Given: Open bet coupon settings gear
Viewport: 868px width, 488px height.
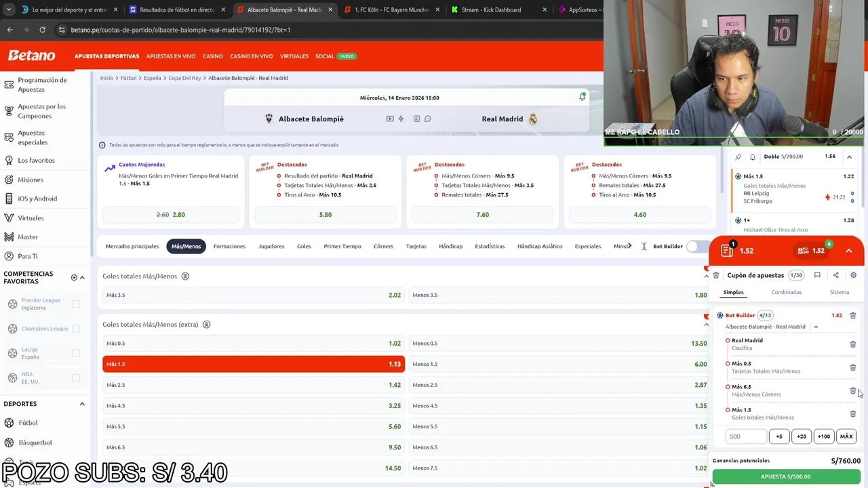Looking at the screenshot, I should tap(853, 275).
